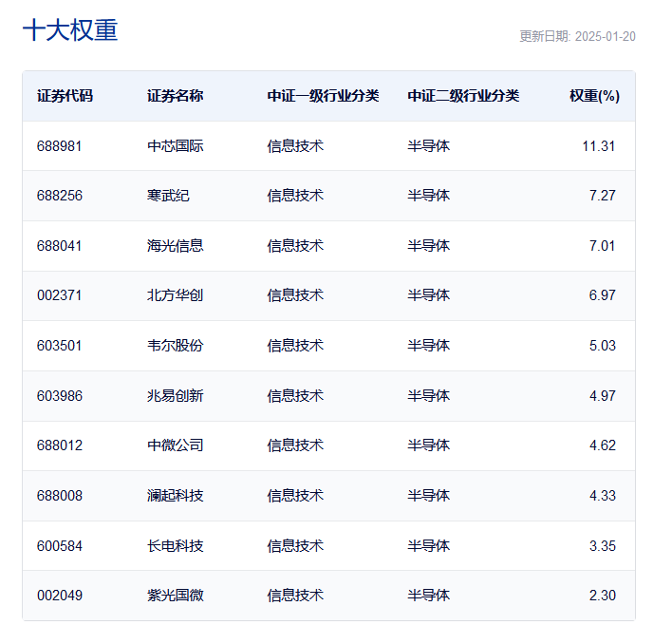Viewport: 672px width, 644px height.
Task: Select security code 688012
Action: coord(59,445)
